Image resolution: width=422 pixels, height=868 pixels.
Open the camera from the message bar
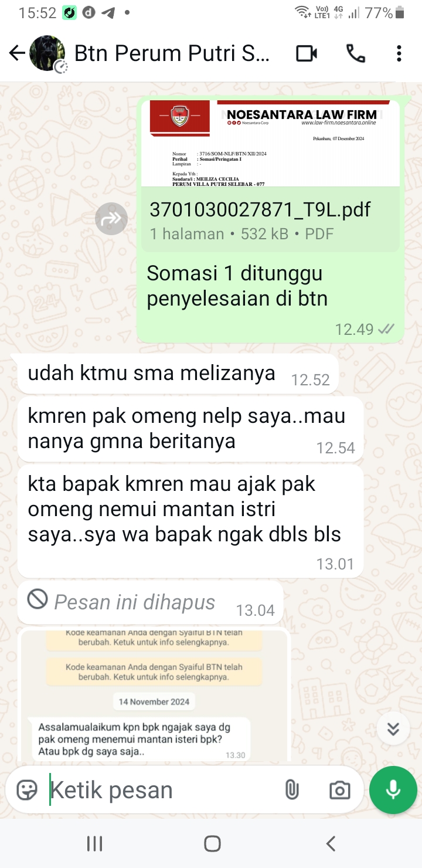(x=340, y=790)
